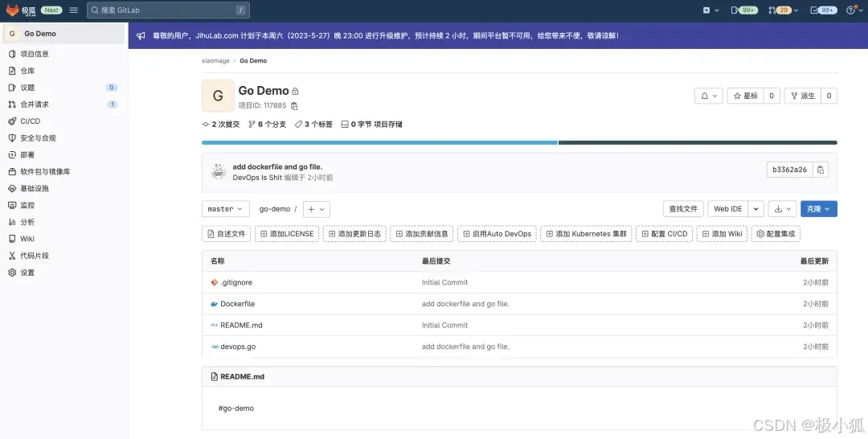Select Go Demo project header in sidebar

point(63,34)
